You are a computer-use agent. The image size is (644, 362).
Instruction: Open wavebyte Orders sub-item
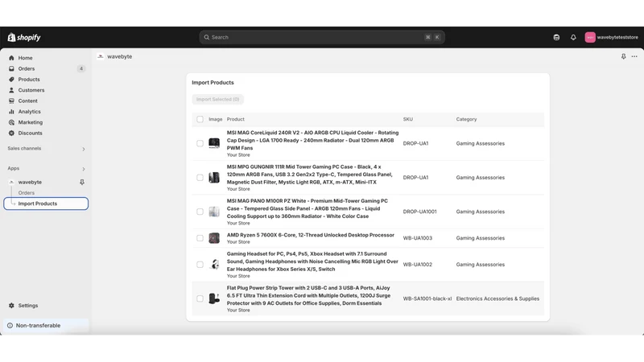[x=27, y=192]
